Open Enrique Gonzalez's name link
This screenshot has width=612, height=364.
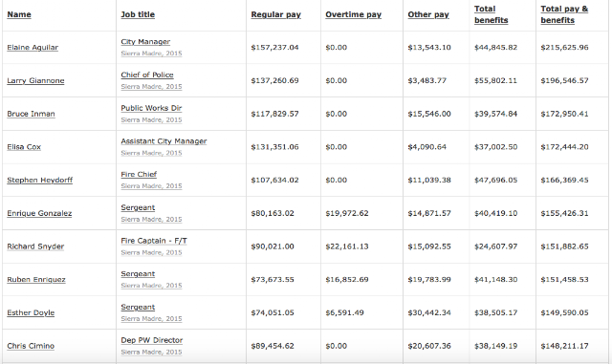[39, 213]
